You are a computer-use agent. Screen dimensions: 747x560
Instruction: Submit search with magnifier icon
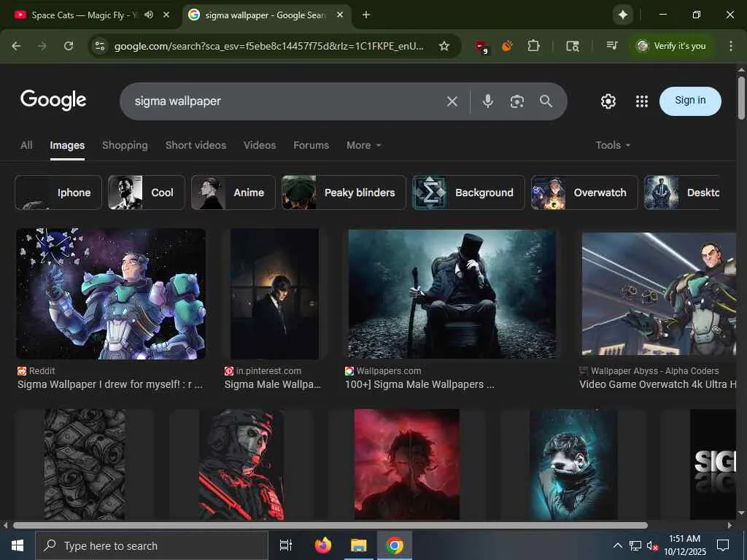coord(546,101)
